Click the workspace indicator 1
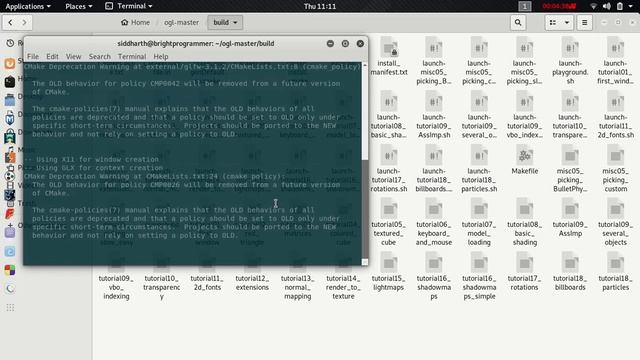This screenshot has height=360, width=640. point(525,6)
